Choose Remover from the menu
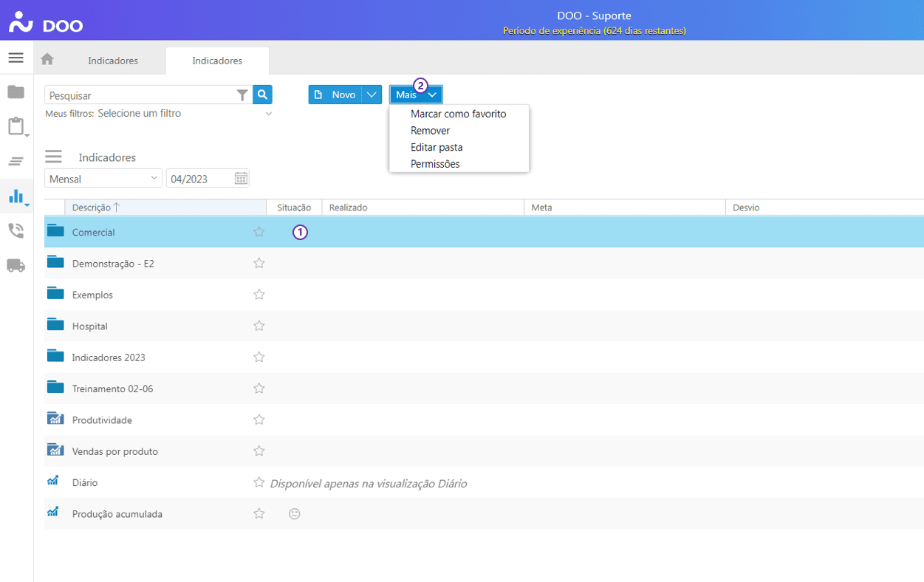Image resolution: width=924 pixels, height=582 pixels. [x=459, y=131]
